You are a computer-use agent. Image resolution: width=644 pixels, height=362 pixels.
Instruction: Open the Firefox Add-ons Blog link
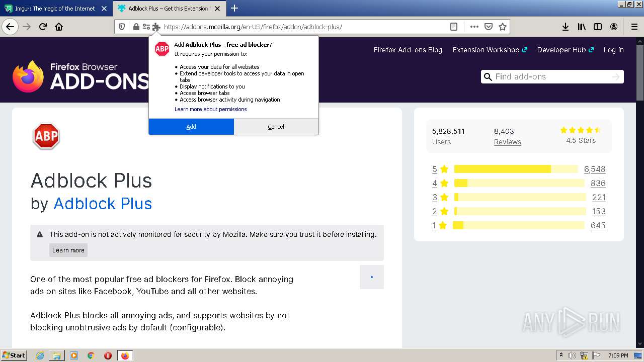pos(408,50)
